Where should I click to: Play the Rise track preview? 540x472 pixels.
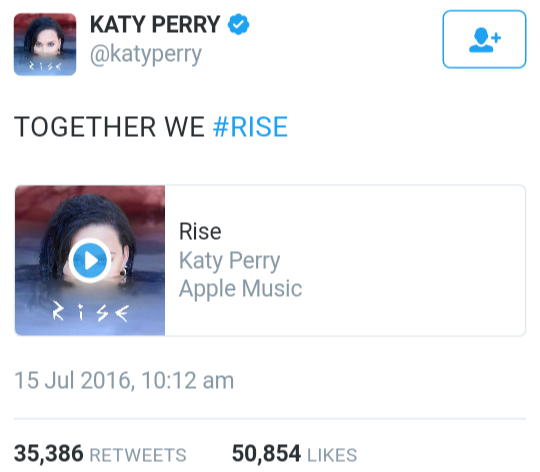click(x=90, y=260)
